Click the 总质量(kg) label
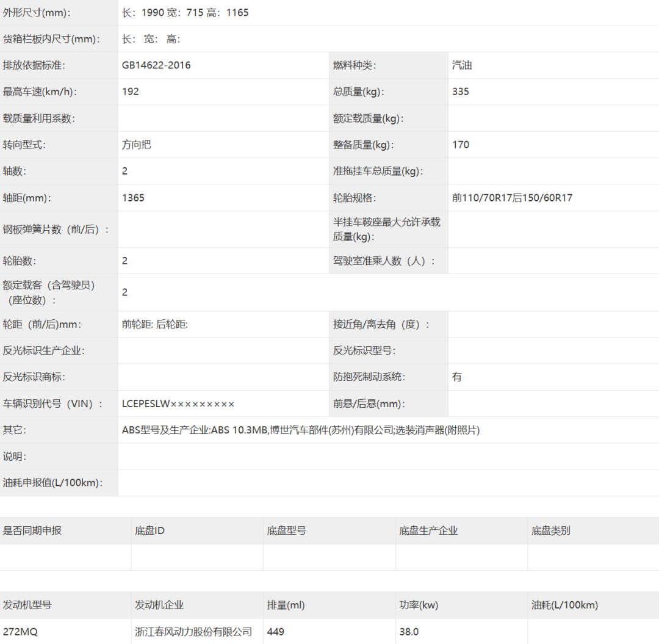 pyautogui.click(x=358, y=92)
